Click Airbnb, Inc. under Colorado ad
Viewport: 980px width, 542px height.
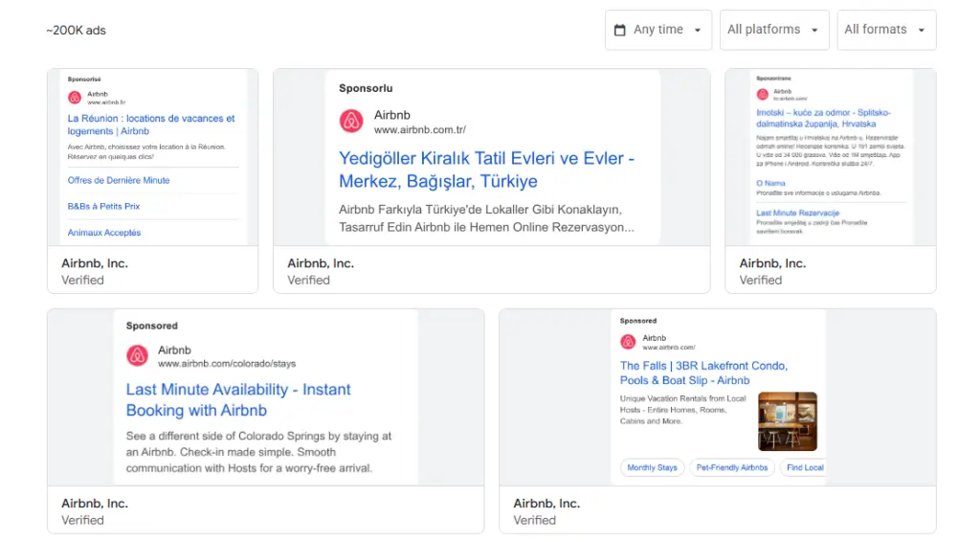point(95,504)
